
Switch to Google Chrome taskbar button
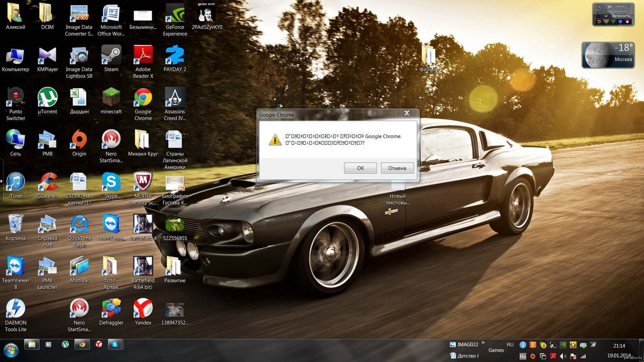tap(82, 344)
